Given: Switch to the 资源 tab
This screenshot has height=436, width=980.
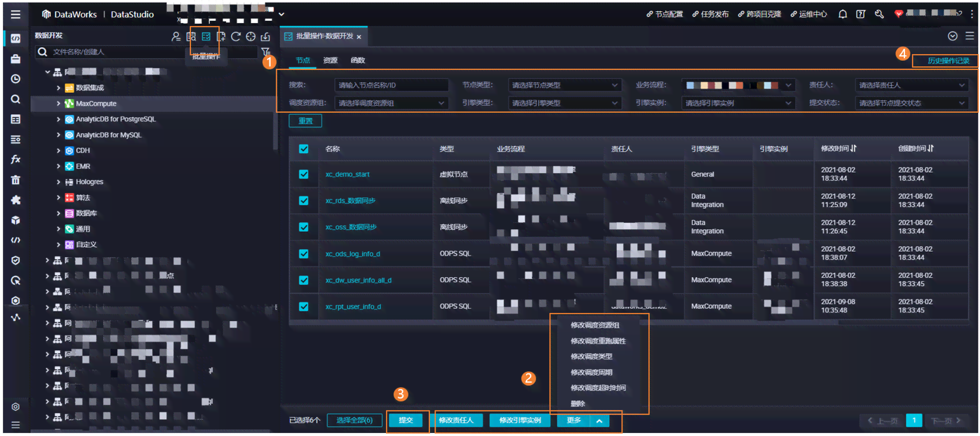Looking at the screenshot, I should click(330, 60).
